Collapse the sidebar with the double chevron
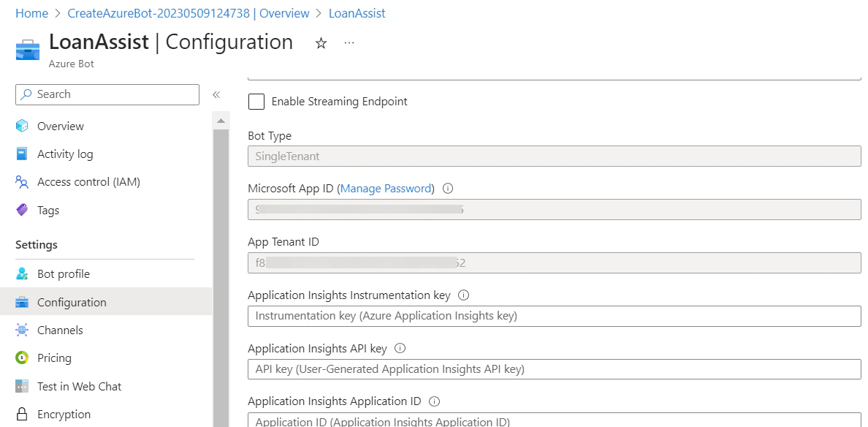Image resolution: width=868 pixels, height=427 pixels. pyautogui.click(x=215, y=94)
